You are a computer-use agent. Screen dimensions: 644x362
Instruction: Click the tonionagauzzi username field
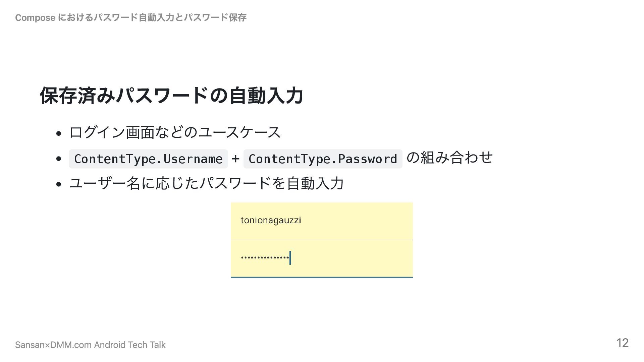[322, 221]
